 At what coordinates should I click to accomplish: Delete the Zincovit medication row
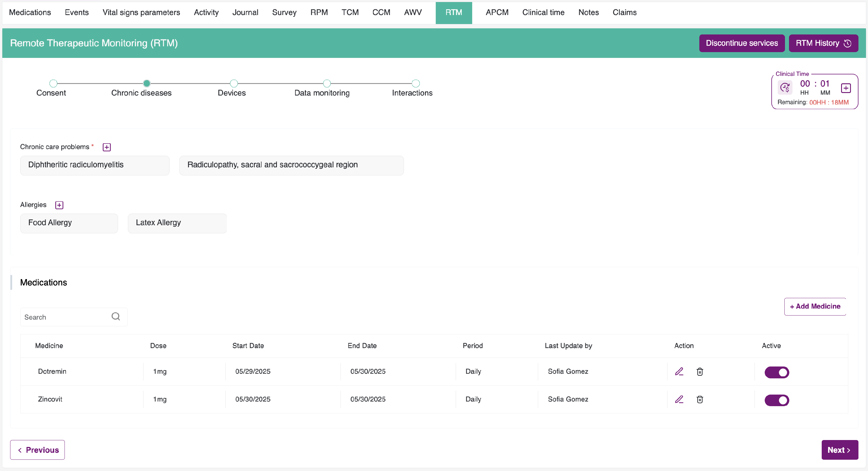[700, 399]
